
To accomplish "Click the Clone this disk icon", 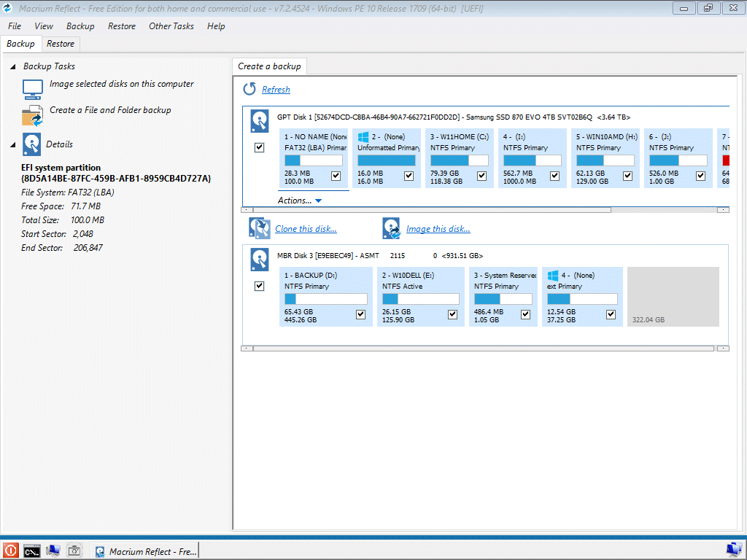I will click(x=260, y=228).
